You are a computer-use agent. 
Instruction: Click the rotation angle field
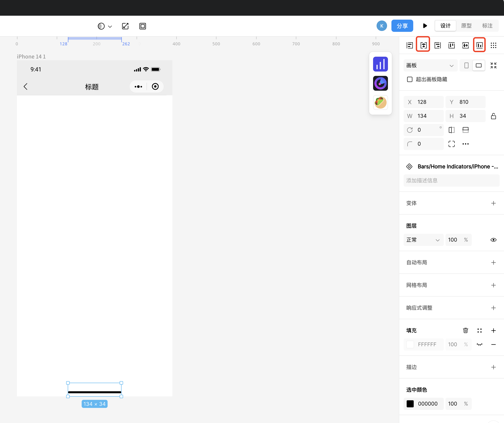[x=423, y=130]
